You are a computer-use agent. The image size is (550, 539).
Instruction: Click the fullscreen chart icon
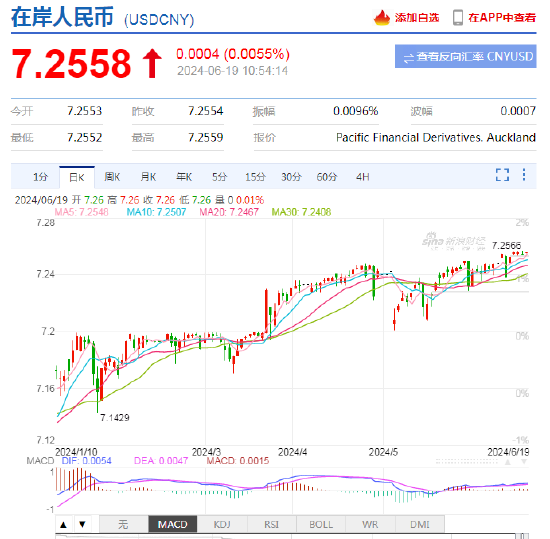[x=502, y=175]
